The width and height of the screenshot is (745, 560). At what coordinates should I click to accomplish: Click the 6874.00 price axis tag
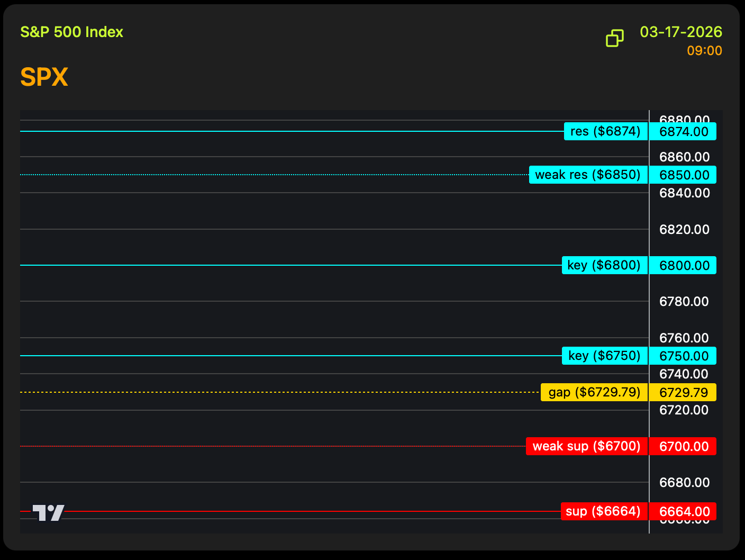pos(683,131)
